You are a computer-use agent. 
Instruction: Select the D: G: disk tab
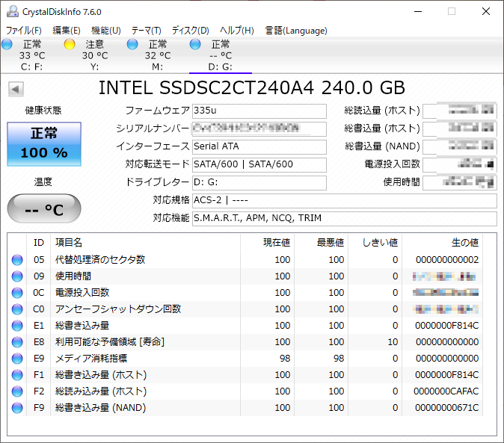(221, 55)
